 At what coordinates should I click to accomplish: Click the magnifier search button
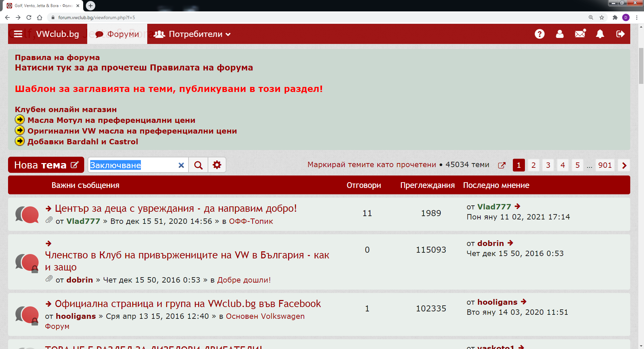click(x=198, y=165)
